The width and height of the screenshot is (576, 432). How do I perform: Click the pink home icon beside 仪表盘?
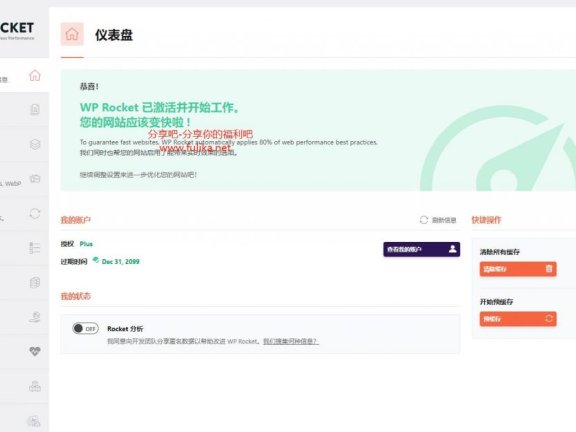point(72,34)
